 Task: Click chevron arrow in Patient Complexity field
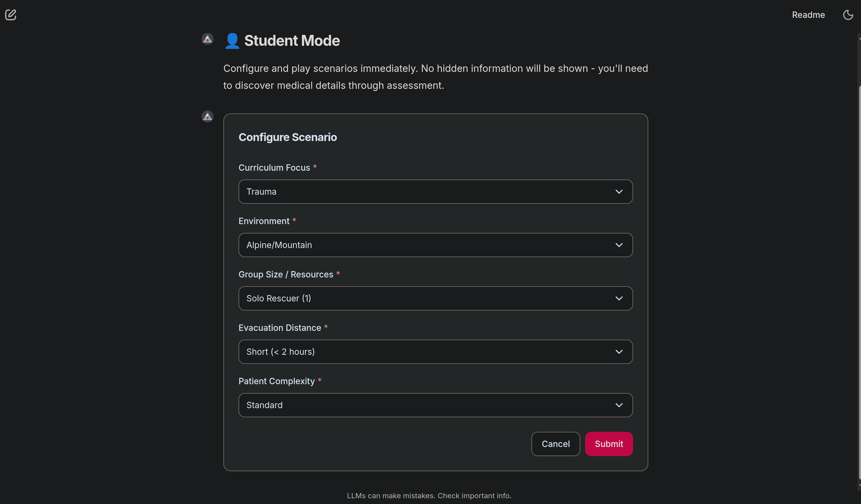[619, 405]
